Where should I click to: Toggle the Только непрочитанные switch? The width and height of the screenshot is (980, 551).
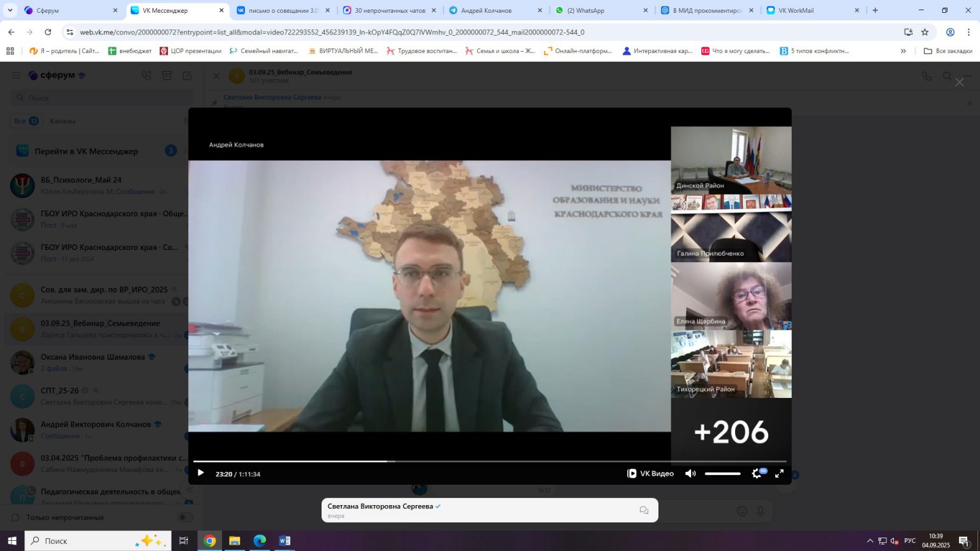click(184, 517)
